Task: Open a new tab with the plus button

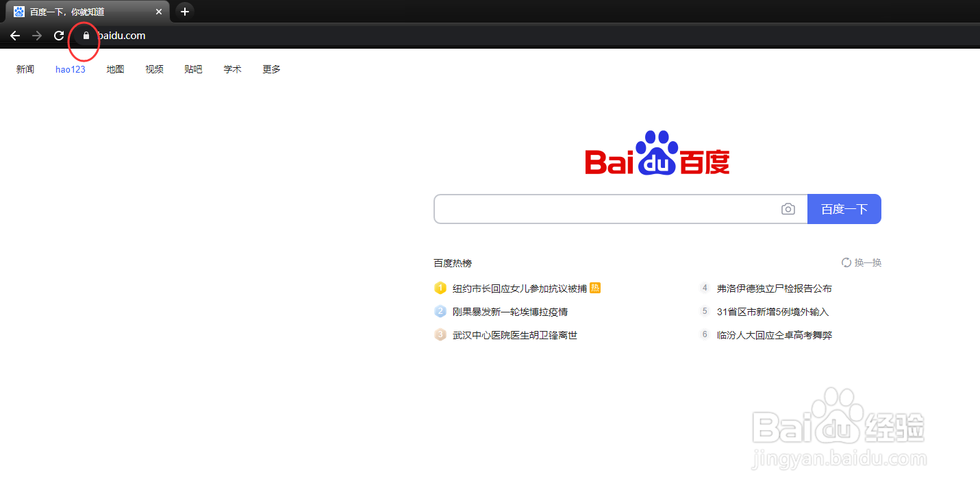Action: click(x=184, y=12)
